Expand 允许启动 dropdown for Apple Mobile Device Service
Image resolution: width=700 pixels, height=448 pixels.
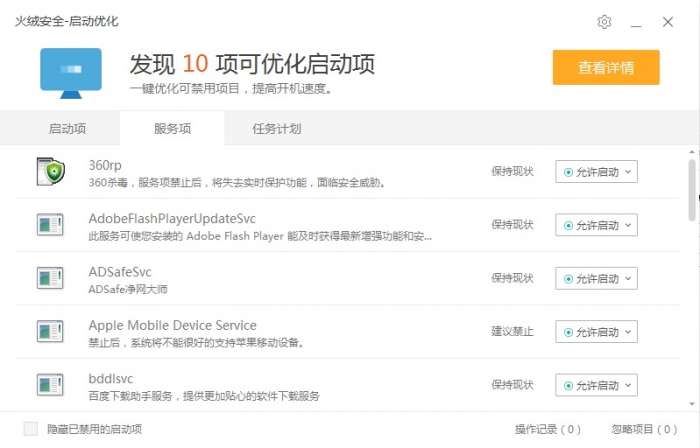pyautogui.click(x=595, y=332)
